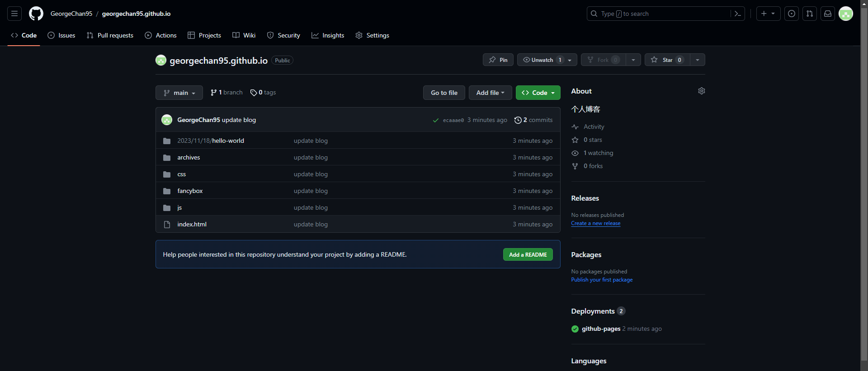868x371 pixels.
Task: Edit repository About details gear icon
Action: coord(702,91)
